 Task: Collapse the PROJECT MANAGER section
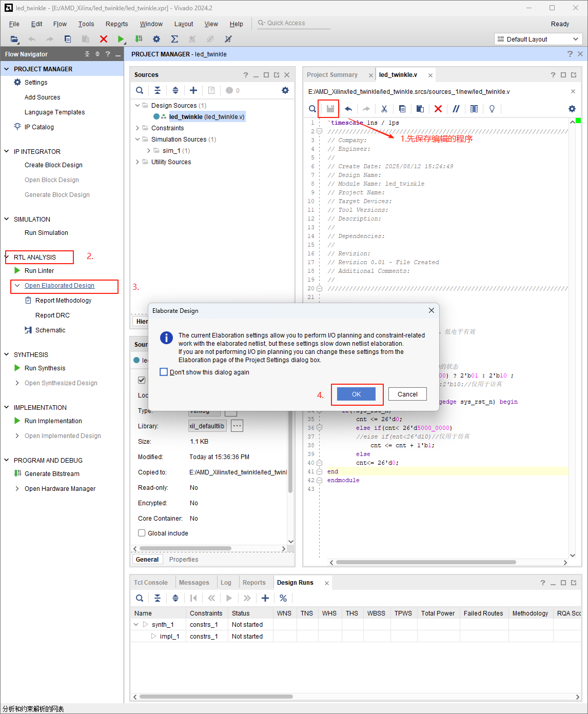tap(7, 69)
